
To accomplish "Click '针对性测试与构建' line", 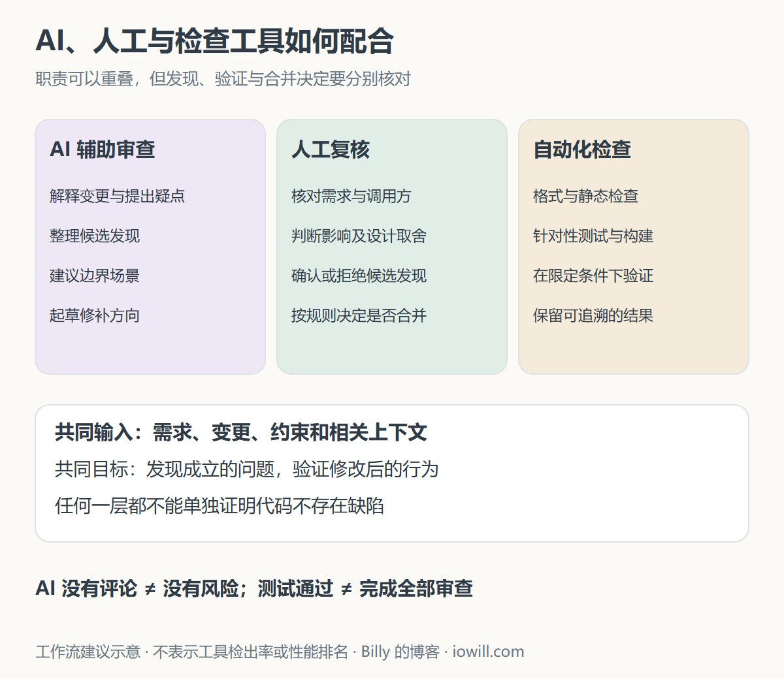I will [593, 236].
